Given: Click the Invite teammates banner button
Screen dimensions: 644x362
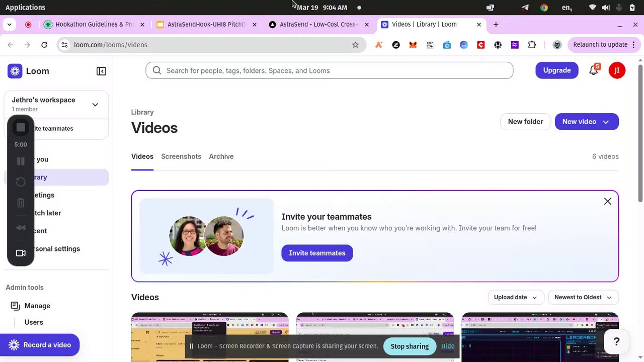Looking at the screenshot, I should point(317,253).
